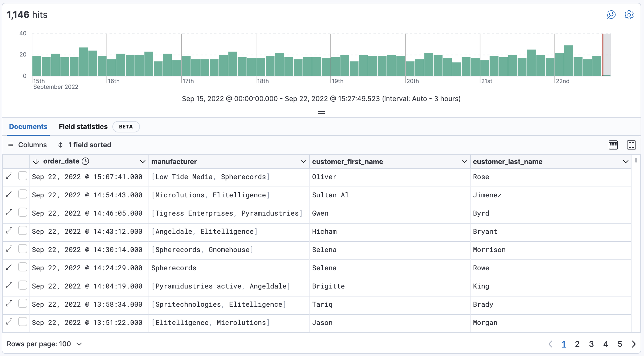The image size is (644, 356).
Task: Go to next page of results
Action: coord(633,344)
